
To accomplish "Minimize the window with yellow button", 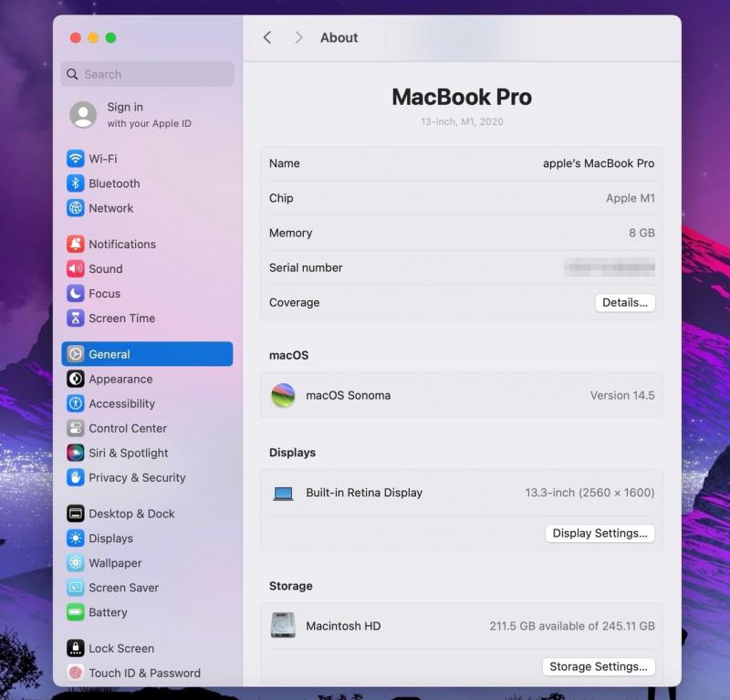I will pos(93,37).
